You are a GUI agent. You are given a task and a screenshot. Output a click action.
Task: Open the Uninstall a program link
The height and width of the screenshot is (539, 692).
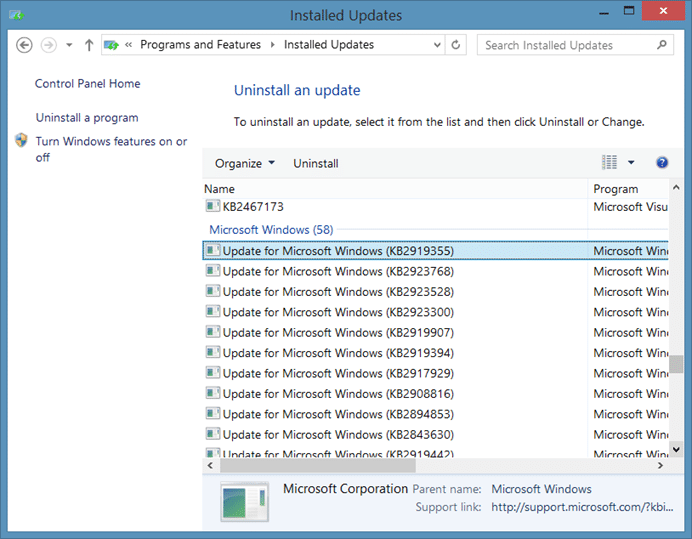pyautogui.click(x=87, y=118)
